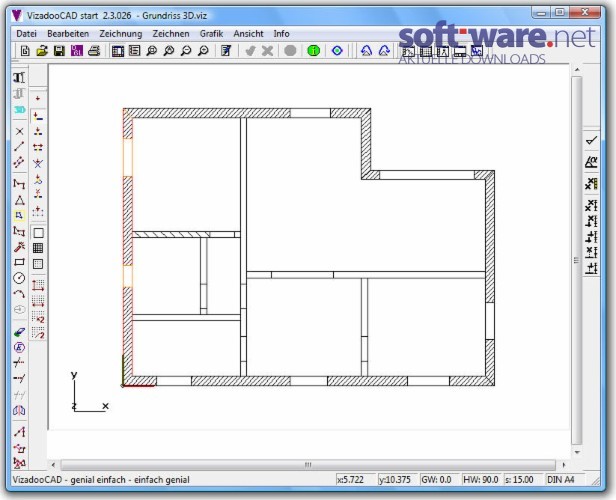Click the horizontal scrollbar left arrow
616x500 pixels.
[x=53, y=465]
